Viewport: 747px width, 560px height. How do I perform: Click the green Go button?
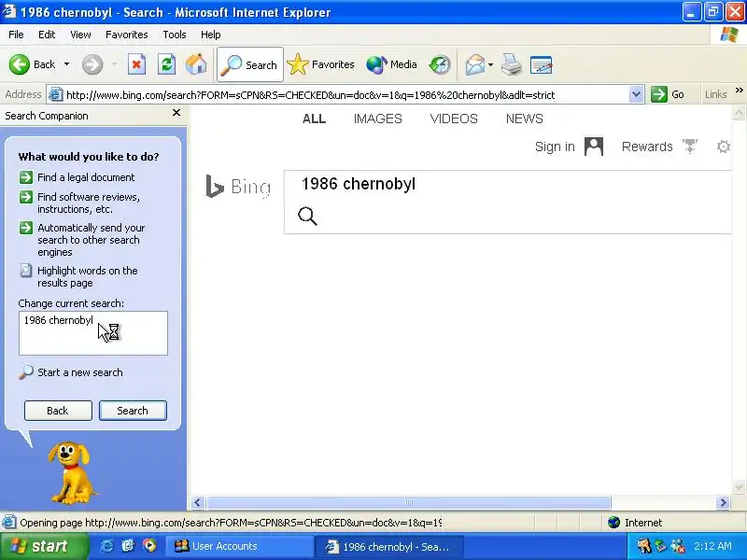click(668, 95)
